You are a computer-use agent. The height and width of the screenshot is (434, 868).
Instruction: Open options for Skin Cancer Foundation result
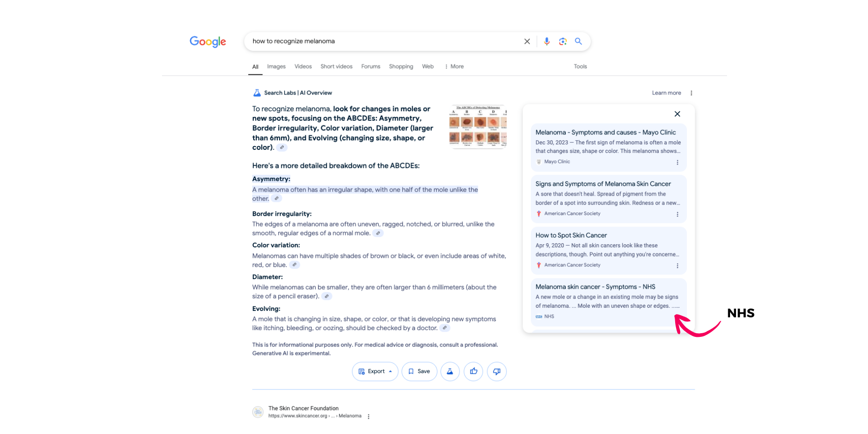368,416
